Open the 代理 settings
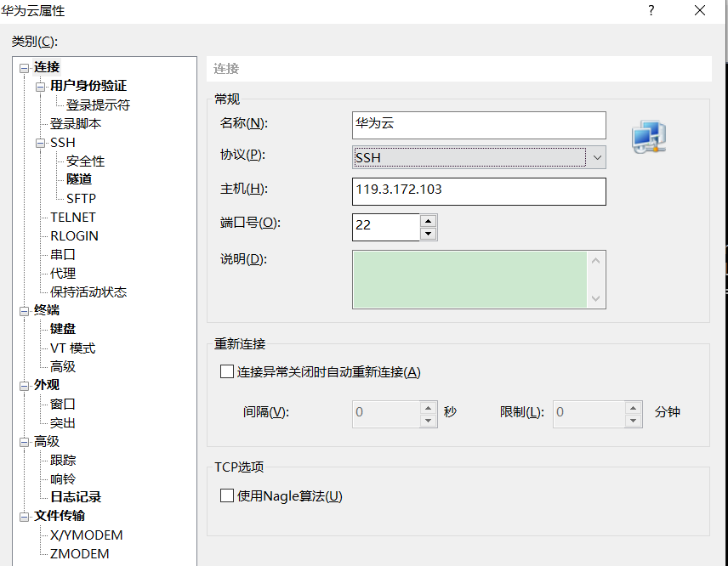728x566 pixels. click(x=63, y=274)
